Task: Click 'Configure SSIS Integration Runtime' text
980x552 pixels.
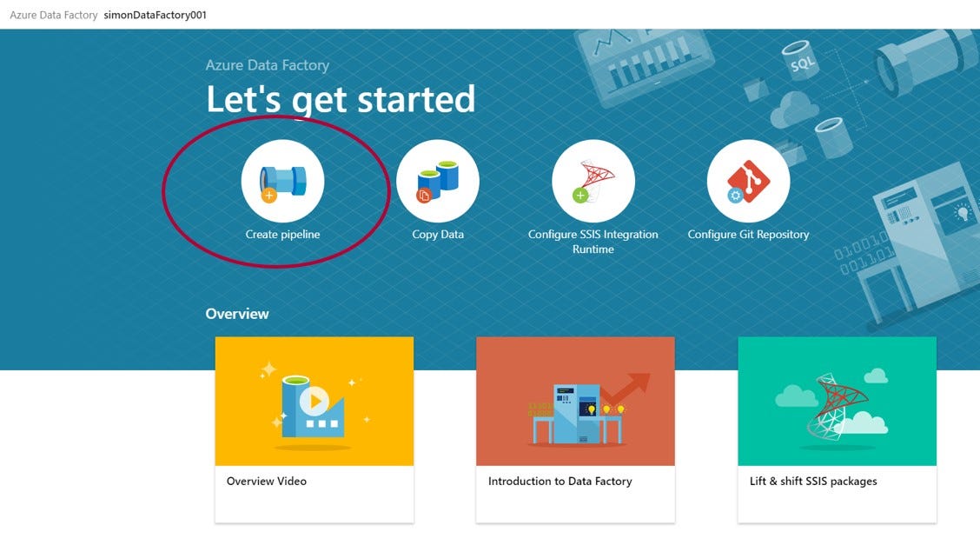Action: 593,242
